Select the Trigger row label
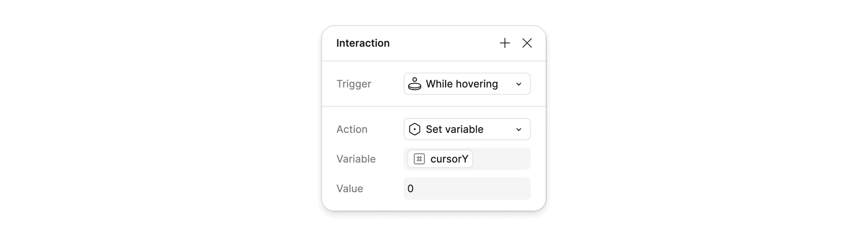The image size is (868, 237). pos(354,84)
